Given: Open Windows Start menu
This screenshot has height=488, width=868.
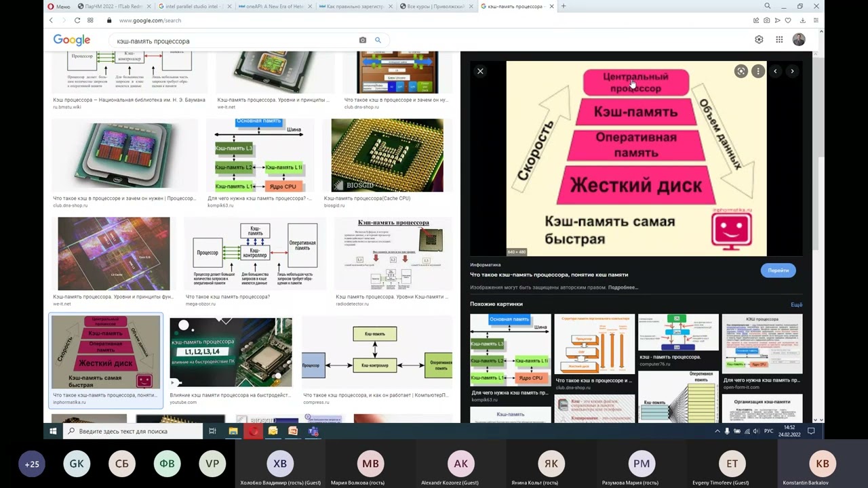Looking at the screenshot, I should tap(53, 430).
